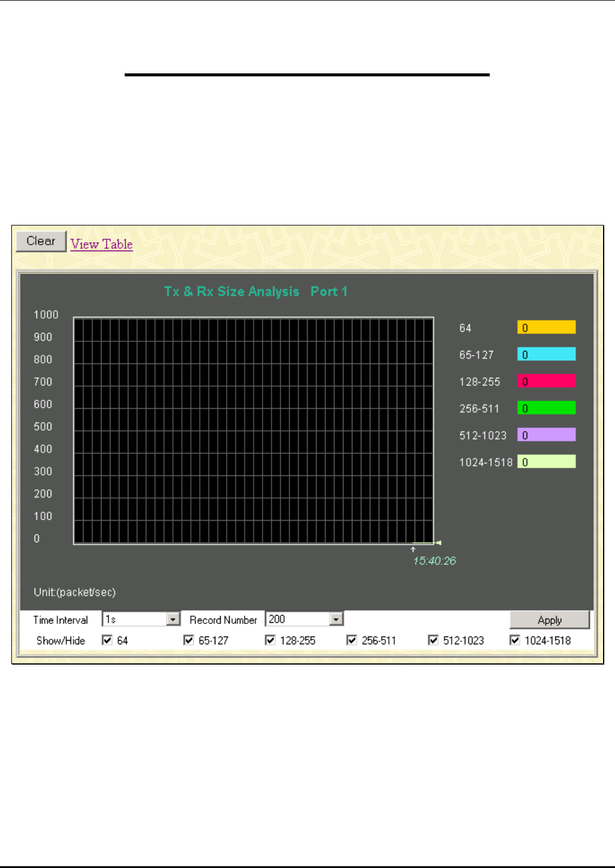Click the 15:40:26 timestamp marker

(x=434, y=561)
